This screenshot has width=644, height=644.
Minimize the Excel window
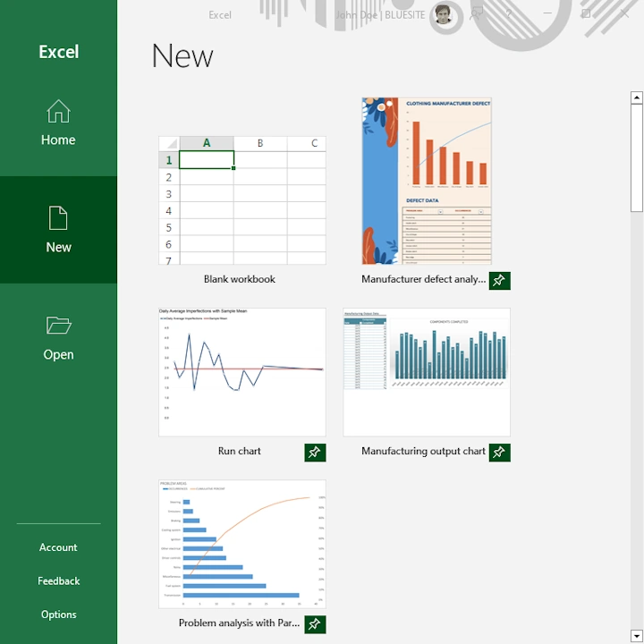point(547,14)
